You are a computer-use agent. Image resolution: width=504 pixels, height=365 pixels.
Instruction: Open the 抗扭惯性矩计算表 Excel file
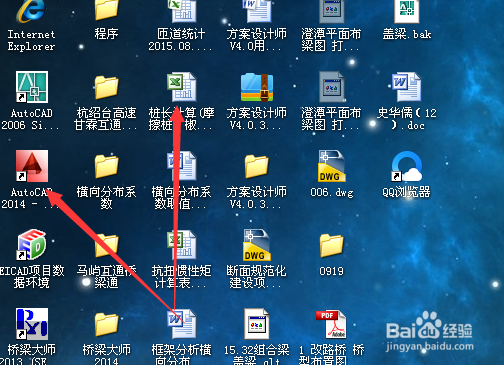[182, 245]
